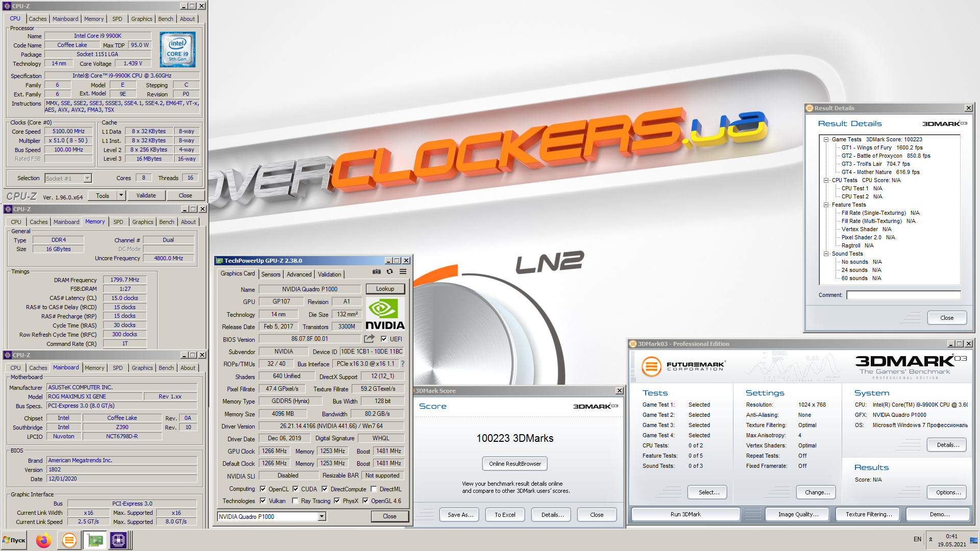Click the GPU-Z title bar icon

point(219,261)
